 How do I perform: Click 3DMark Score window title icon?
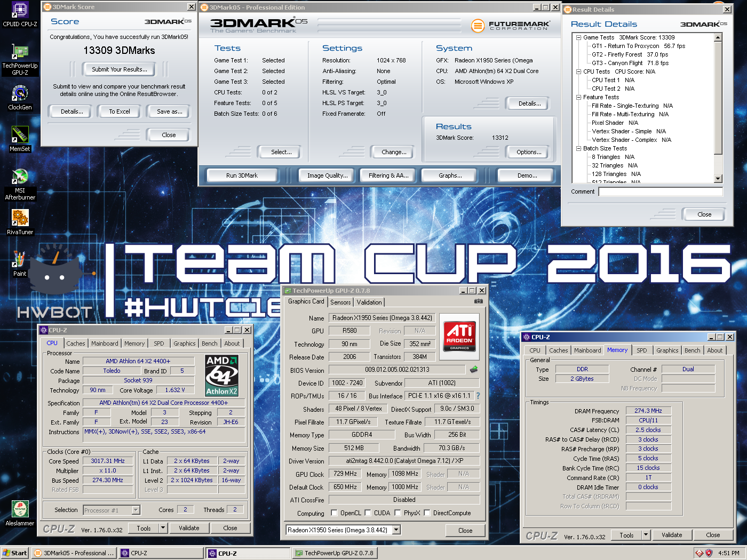[47, 7]
